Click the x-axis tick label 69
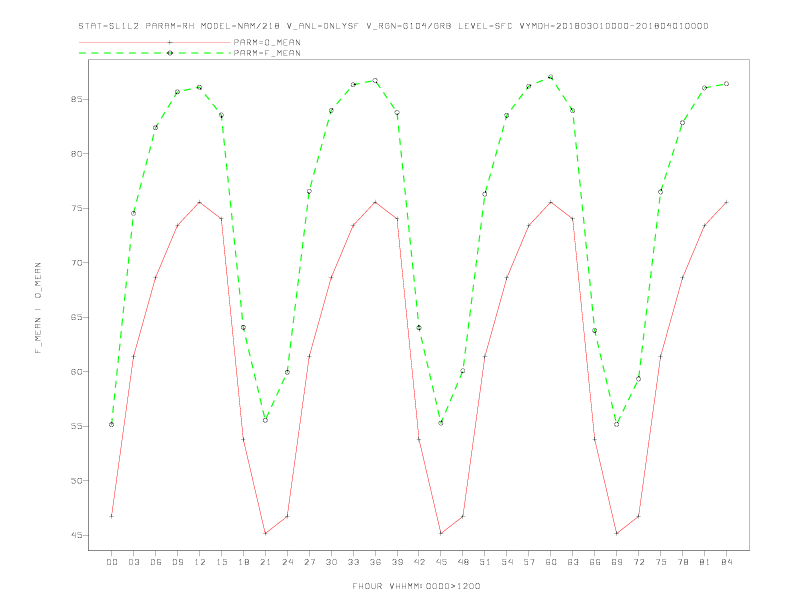This screenshot has width=792, height=612. 617,562
